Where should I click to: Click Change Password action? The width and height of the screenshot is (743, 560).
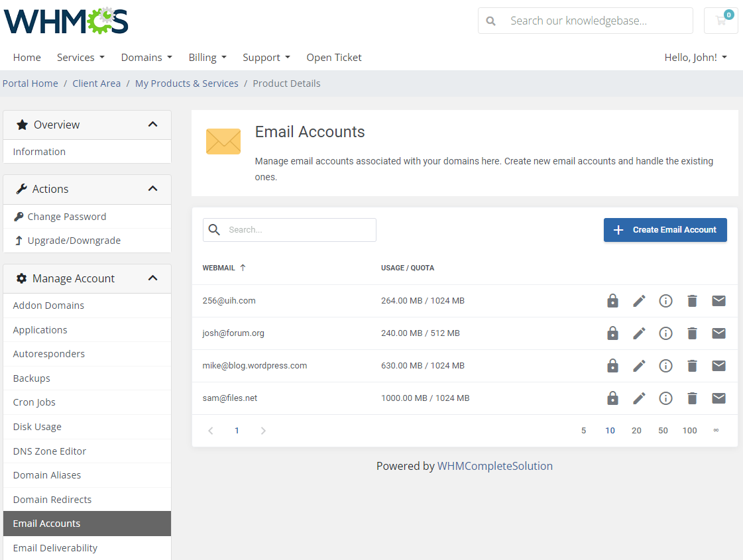click(87, 217)
